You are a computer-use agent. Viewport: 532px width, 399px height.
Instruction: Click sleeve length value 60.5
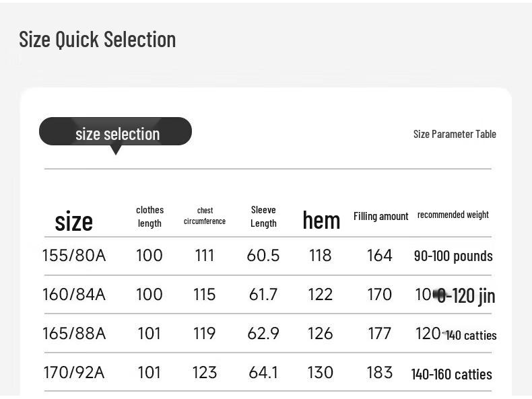point(263,256)
